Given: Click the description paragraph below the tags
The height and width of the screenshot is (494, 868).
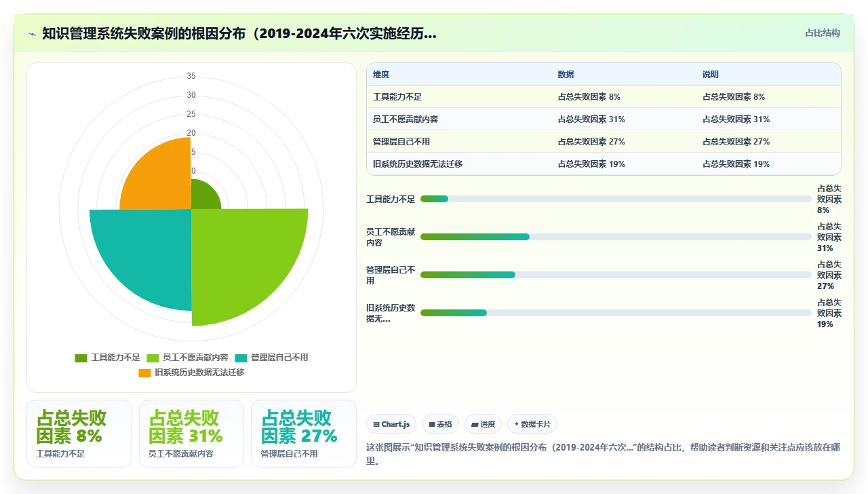Looking at the screenshot, I should pyautogui.click(x=603, y=454).
